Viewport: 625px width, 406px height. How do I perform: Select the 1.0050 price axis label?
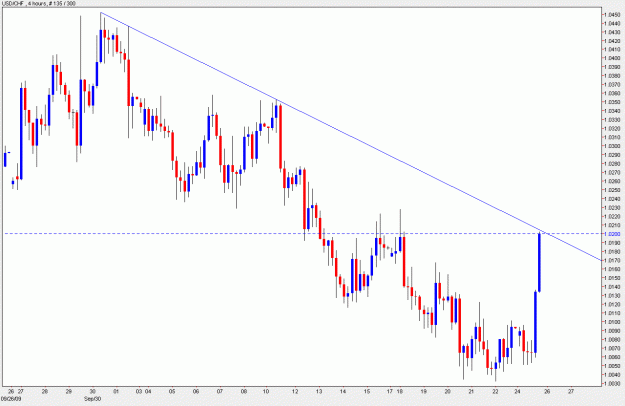pos(612,365)
